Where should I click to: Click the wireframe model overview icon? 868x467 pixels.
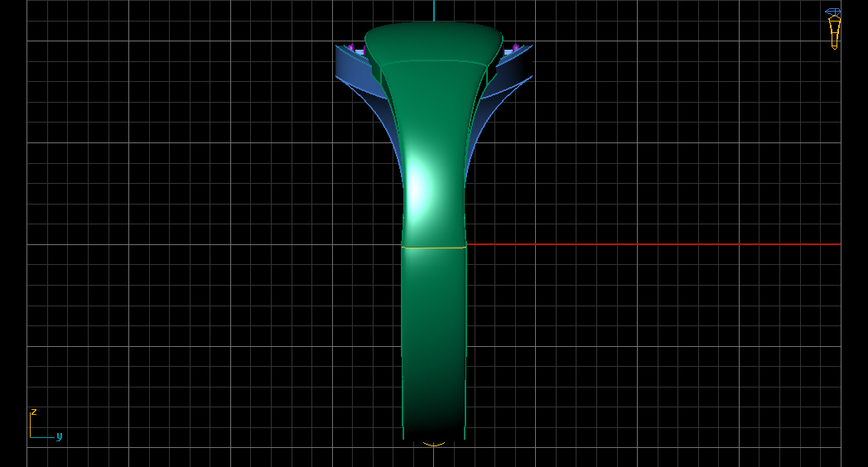[833, 29]
